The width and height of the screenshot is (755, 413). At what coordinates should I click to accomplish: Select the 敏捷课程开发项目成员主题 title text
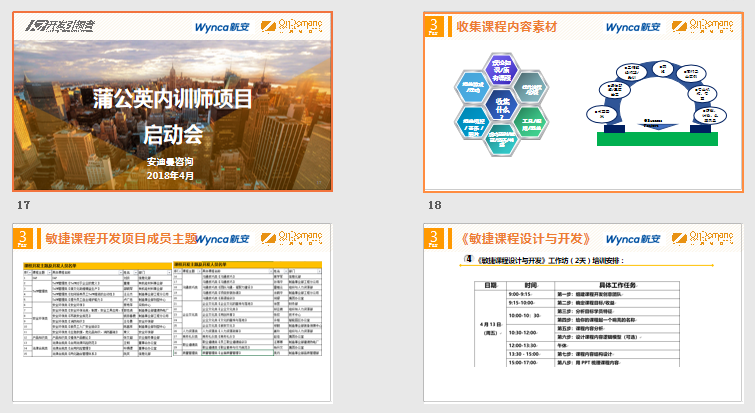pos(118,239)
